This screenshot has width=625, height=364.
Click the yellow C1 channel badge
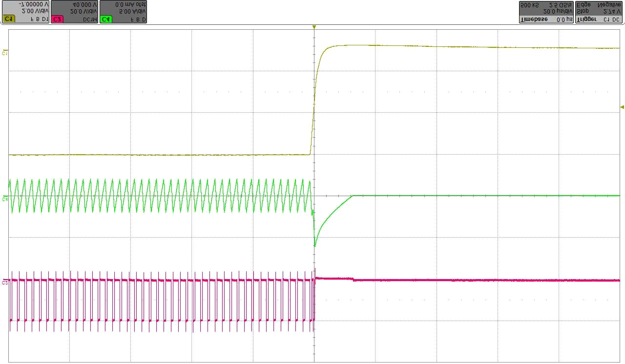(x=8, y=19)
